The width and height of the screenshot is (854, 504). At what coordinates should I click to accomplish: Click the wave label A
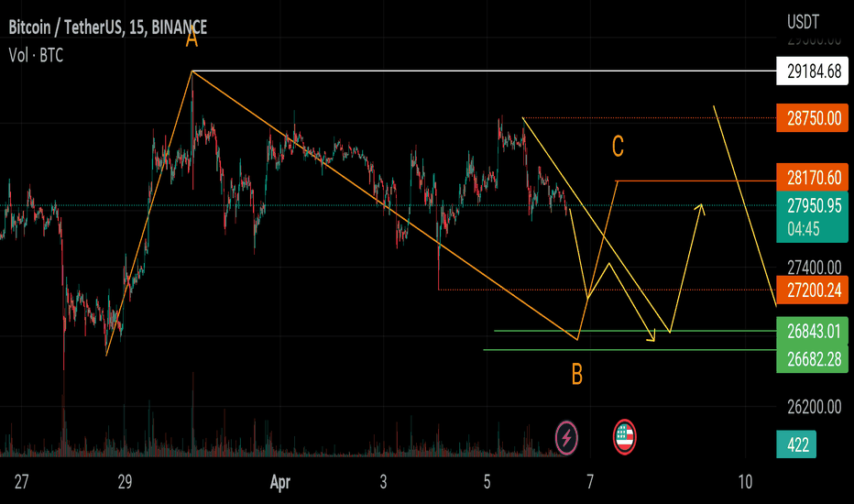click(192, 38)
